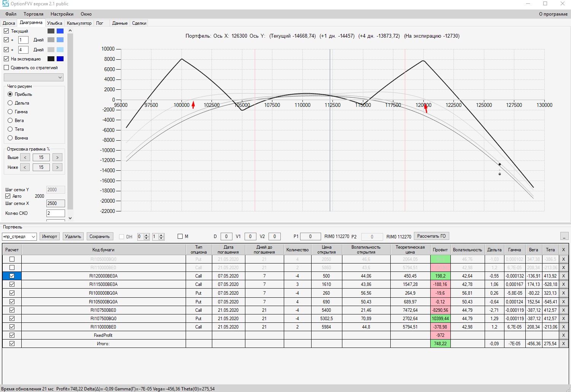571x392 pixels.
Task: Remove RI105000BQ0A position using X button
Action: click(563, 302)
